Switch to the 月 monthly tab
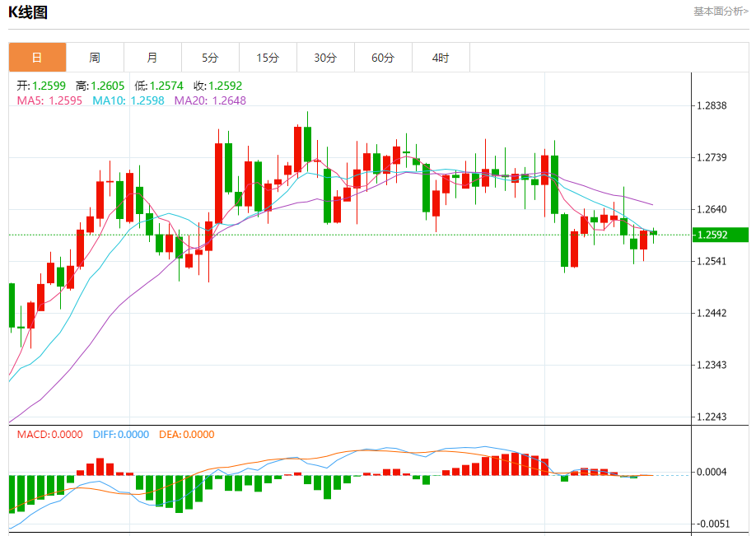Image resolution: width=756 pixels, height=536 pixels. (x=152, y=58)
